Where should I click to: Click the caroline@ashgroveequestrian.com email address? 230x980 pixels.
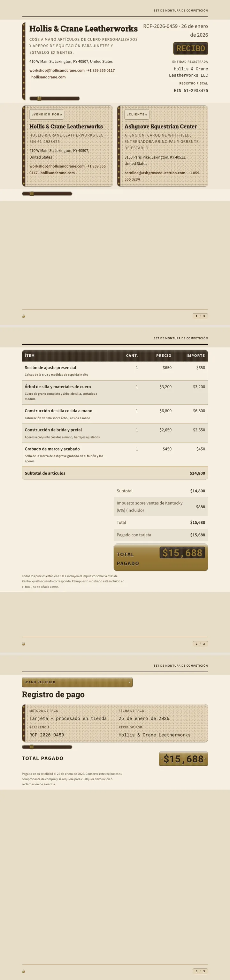click(x=155, y=173)
